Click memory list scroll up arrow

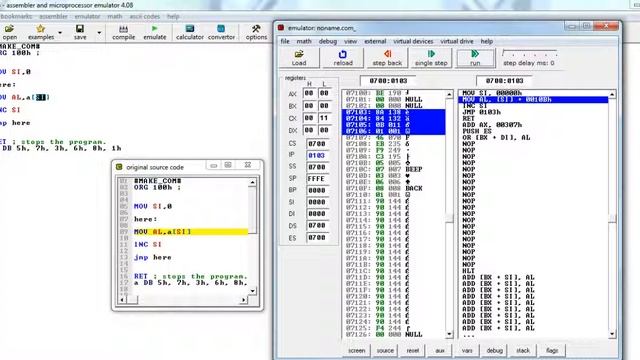(x=449, y=94)
